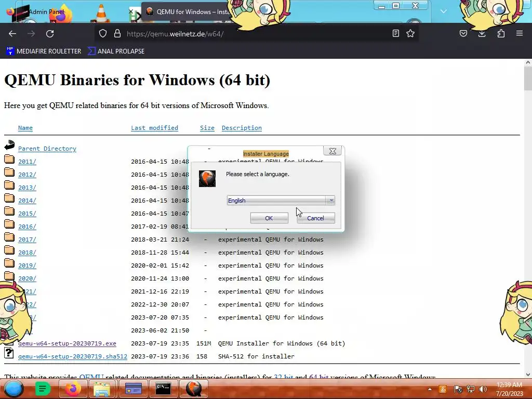Viewport: 532px width, 399px height.
Task: Go back using the browser back arrow
Action: [12, 34]
